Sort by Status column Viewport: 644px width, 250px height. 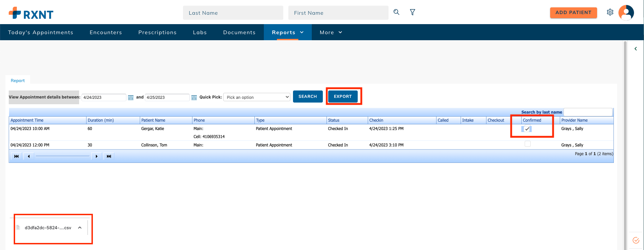(347, 120)
